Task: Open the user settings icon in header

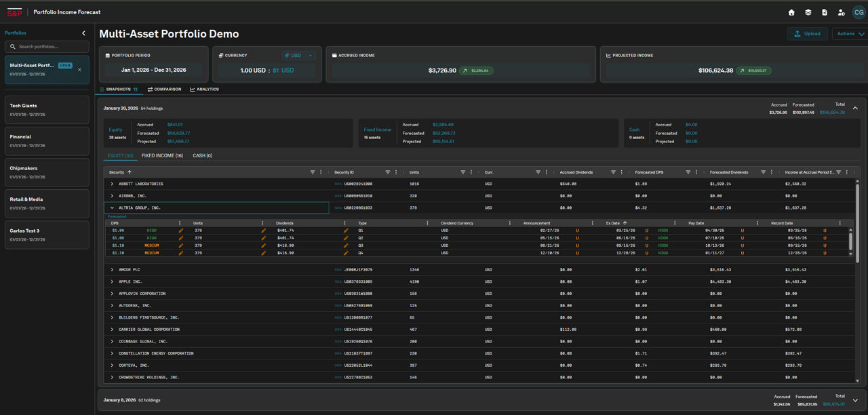Action: point(842,12)
